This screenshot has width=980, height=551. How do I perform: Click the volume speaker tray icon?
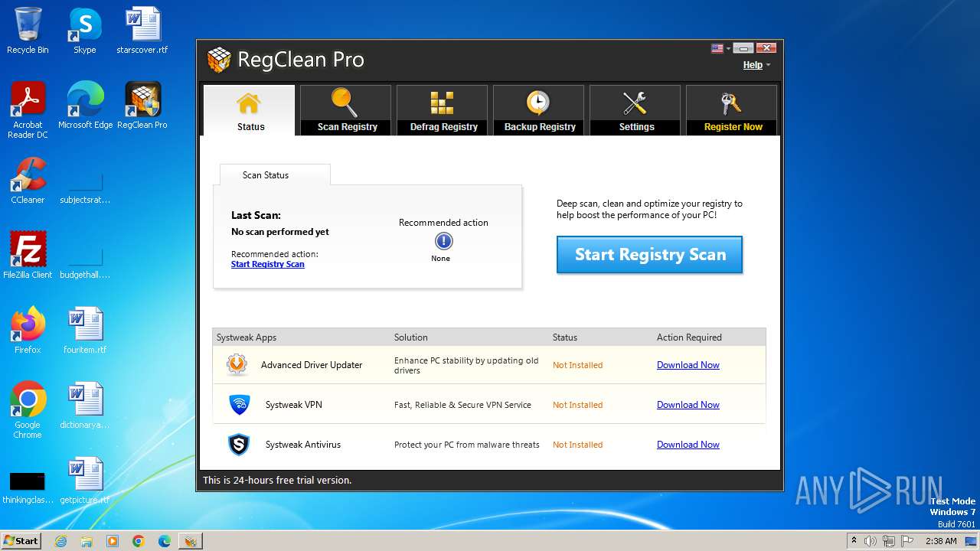[x=870, y=541]
